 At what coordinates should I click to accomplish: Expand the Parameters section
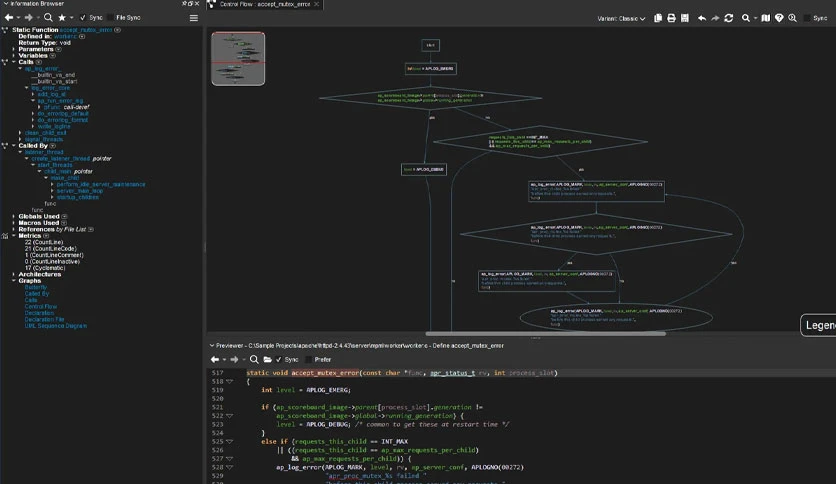tap(14, 49)
